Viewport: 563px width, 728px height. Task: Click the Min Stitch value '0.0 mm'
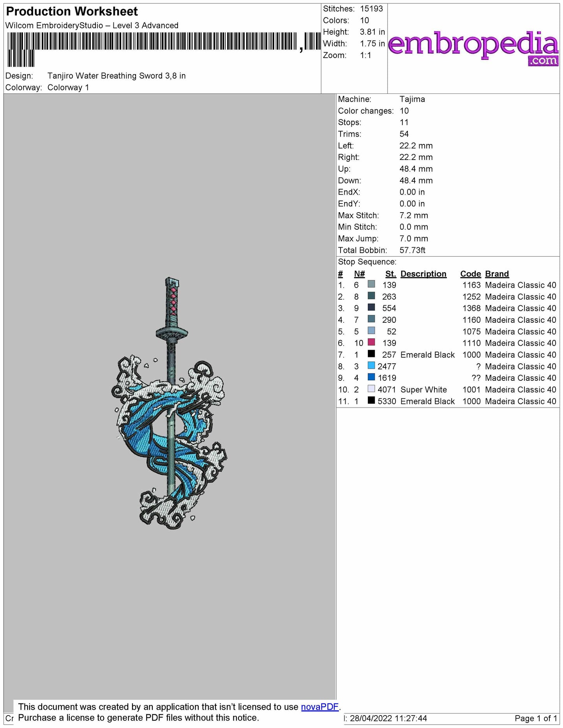coord(414,227)
